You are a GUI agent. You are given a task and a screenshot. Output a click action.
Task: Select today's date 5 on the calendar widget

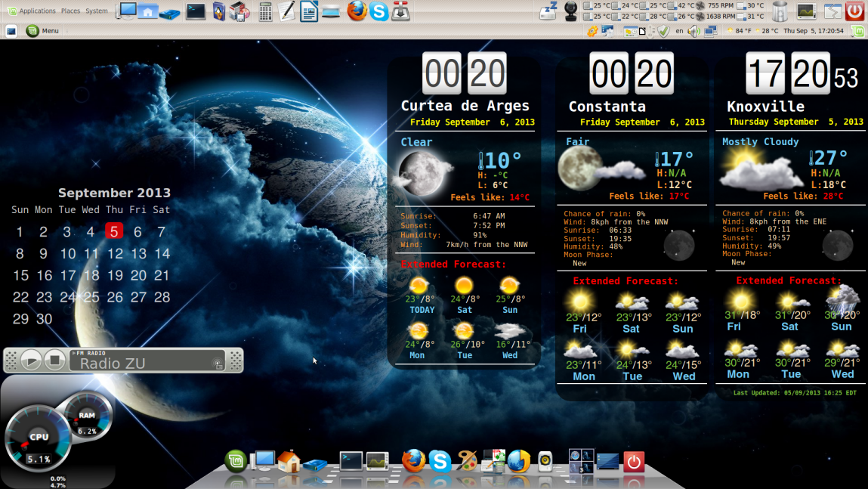point(113,232)
